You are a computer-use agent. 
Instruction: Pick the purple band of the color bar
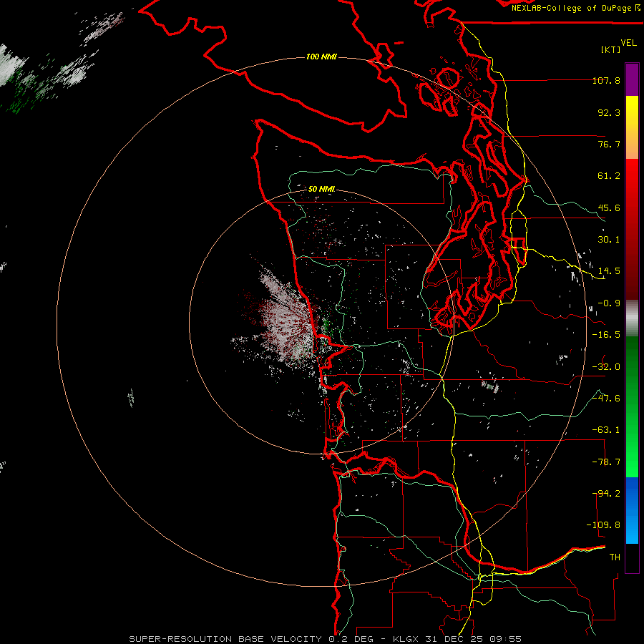click(x=632, y=79)
